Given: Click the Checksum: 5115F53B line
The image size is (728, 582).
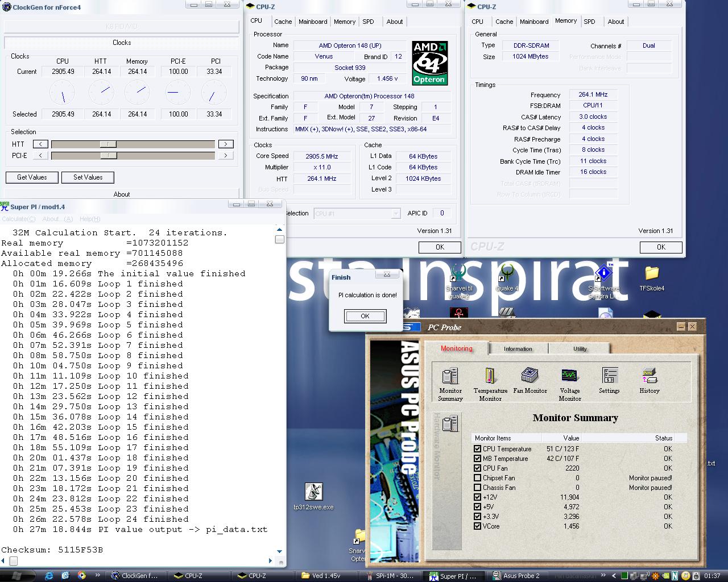Looking at the screenshot, I should (x=52, y=550).
